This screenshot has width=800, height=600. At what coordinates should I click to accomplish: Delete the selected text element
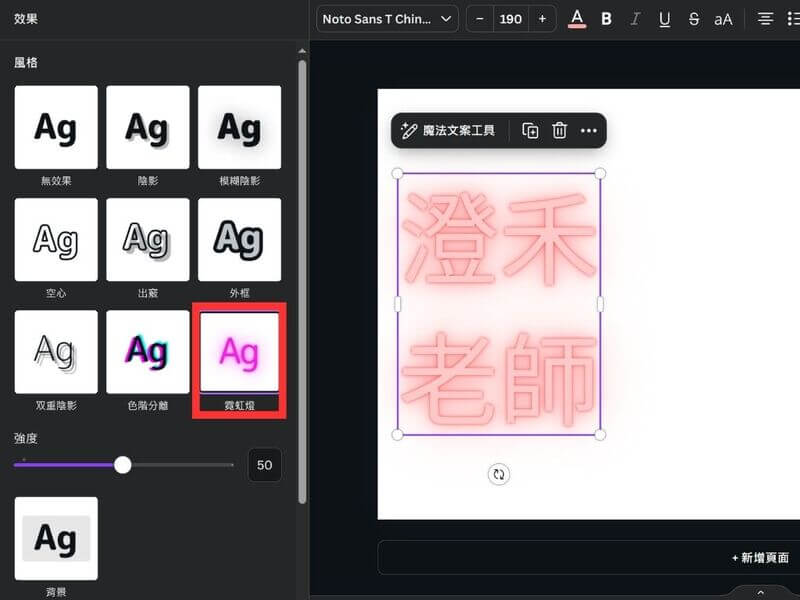(x=560, y=130)
